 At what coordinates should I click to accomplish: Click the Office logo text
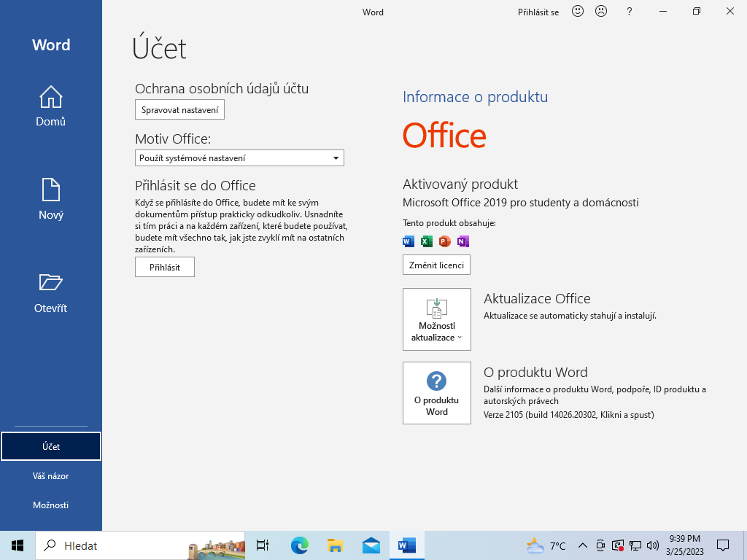tap(444, 136)
